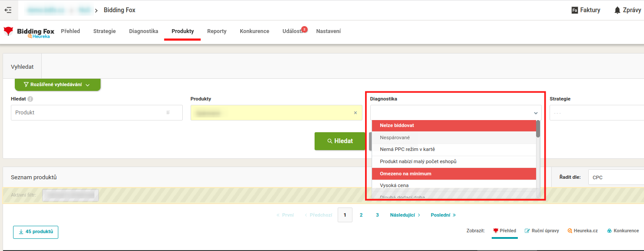Screen dimensions: 644x251
Task: Switch product view to Konkurence
Action: coord(623,231)
